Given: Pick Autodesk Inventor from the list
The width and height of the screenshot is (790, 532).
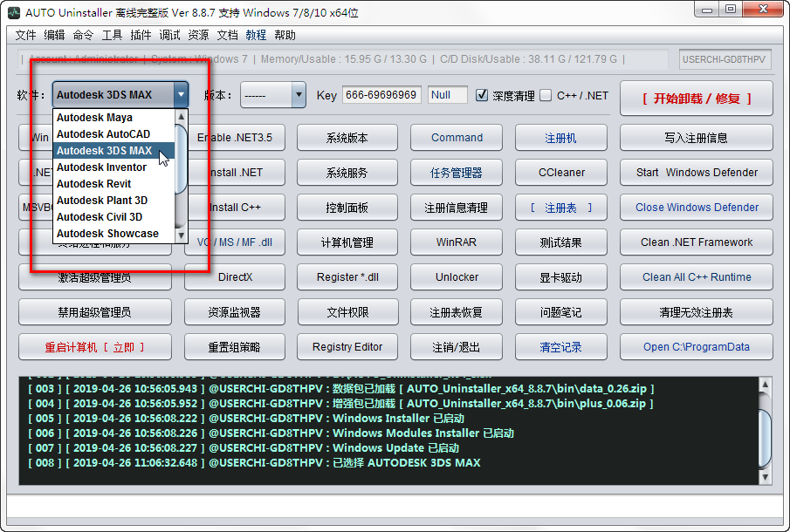Looking at the screenshot, I should 113,167.
